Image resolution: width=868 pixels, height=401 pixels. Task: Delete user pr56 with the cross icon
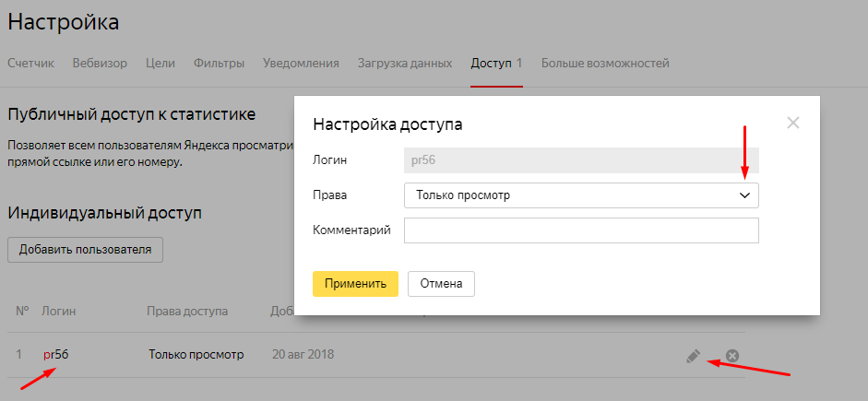coord(732,356)
